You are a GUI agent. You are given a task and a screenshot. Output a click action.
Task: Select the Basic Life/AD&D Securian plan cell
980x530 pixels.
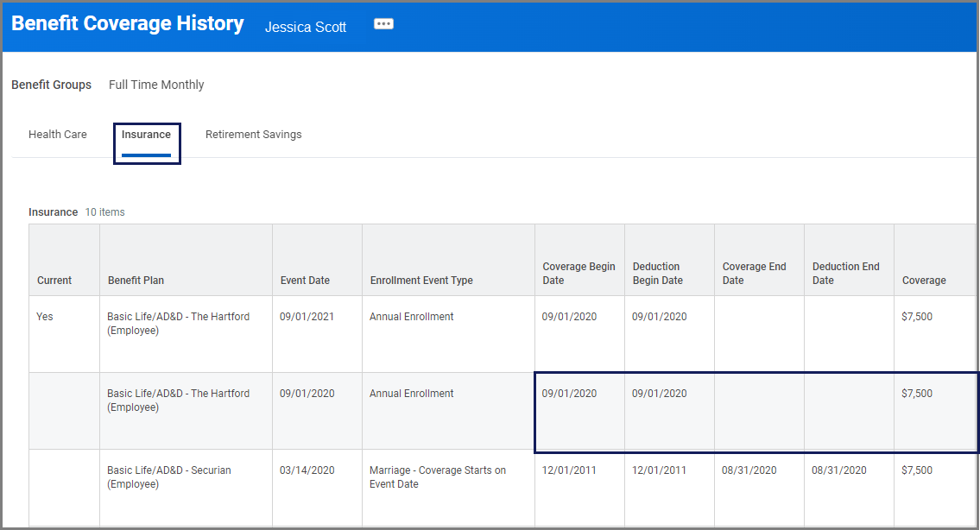point(168,477)
